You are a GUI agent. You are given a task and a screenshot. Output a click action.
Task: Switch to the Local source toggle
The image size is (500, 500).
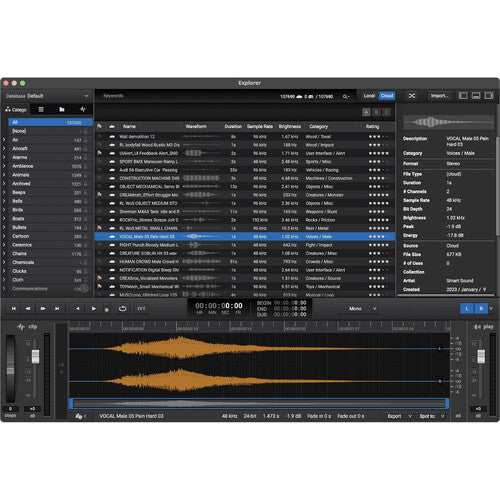[369, 96]
